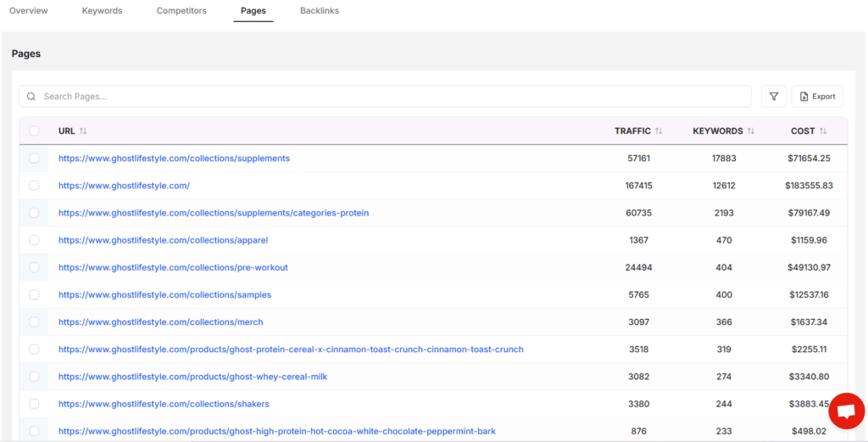Screen dimensions: 868x442
Task: Click cost value $3340.80
Action: (x=809, y=377)
